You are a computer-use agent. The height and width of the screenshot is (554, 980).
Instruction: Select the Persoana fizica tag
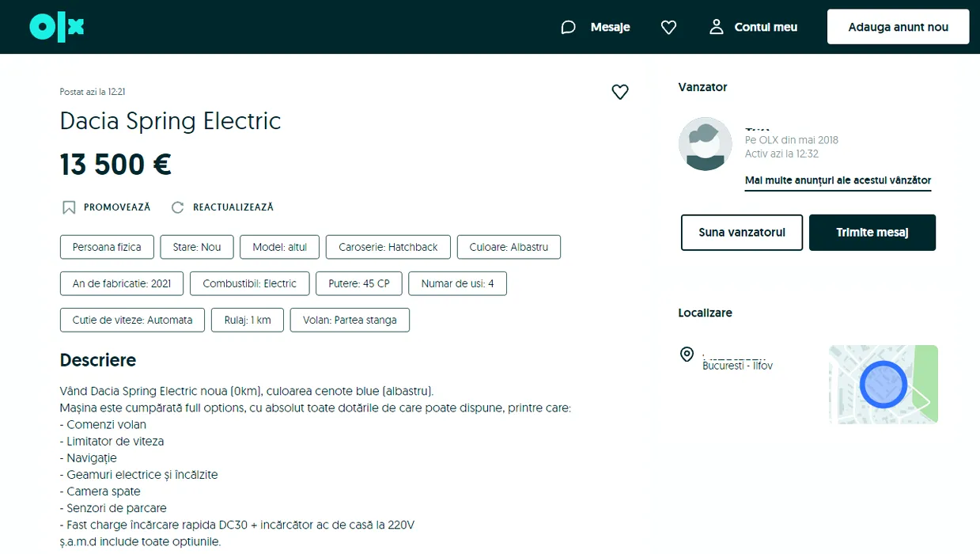[x=107, y=247]
